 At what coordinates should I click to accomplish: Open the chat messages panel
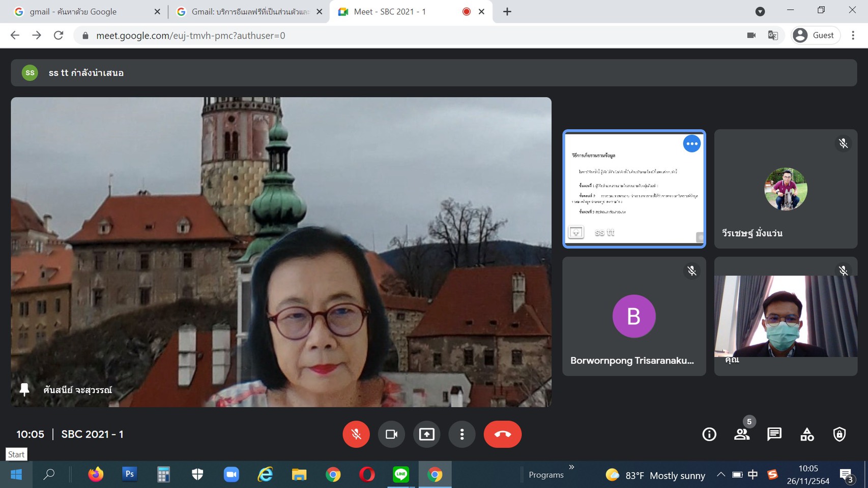(x=774, y=434)
